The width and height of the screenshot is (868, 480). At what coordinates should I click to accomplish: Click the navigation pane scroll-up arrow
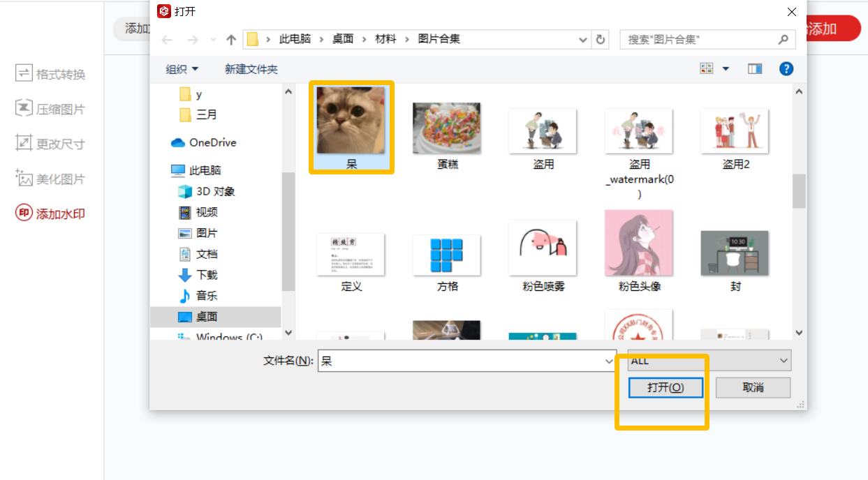(288, 91)
